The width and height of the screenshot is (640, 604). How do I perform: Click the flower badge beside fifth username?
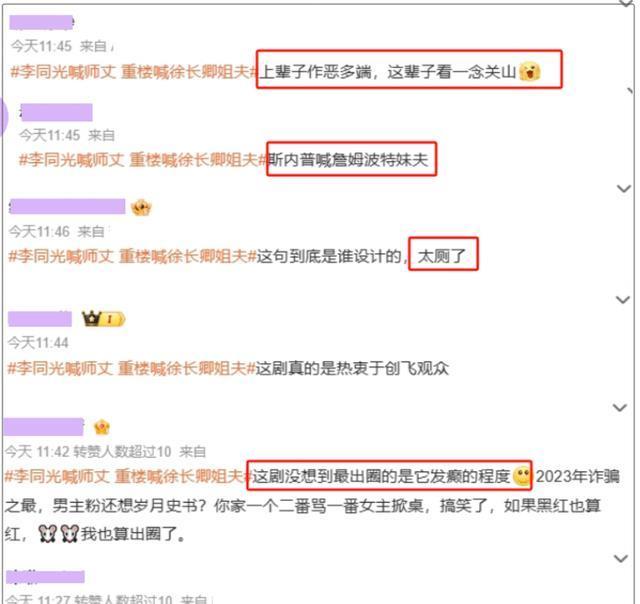102,427
